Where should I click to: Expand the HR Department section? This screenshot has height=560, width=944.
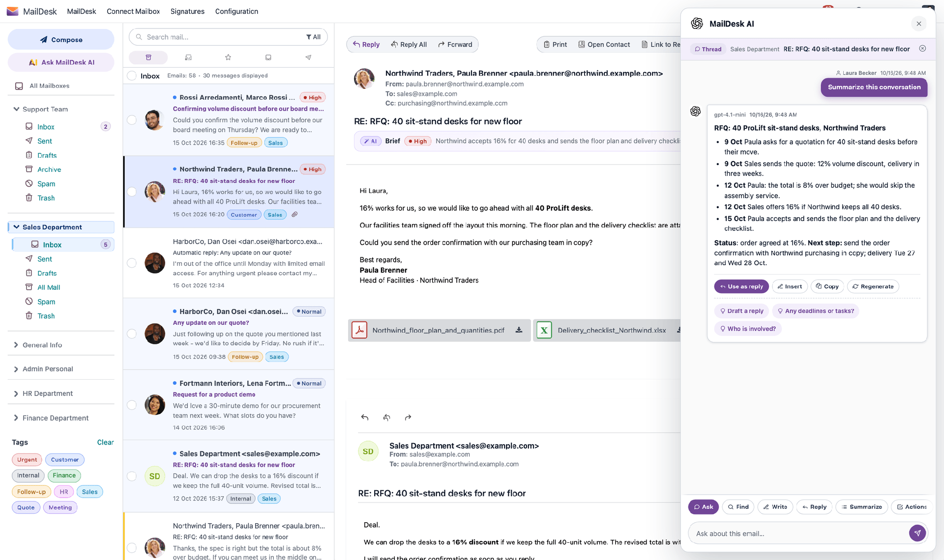(x=16, y=393)
